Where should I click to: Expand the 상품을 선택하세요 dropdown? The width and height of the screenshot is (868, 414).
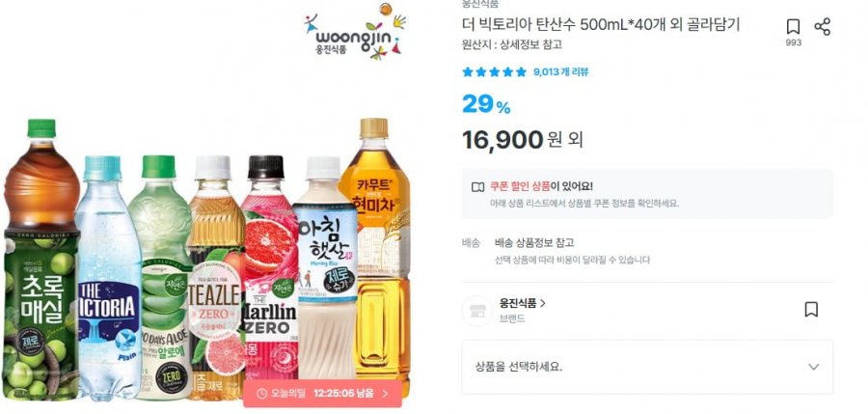coord(647,367)
